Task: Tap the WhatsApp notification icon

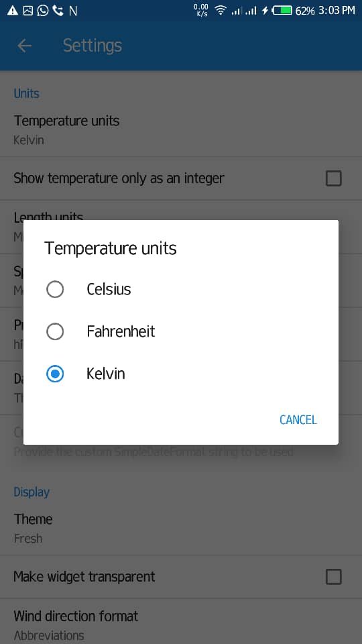Action: [43, 11]
